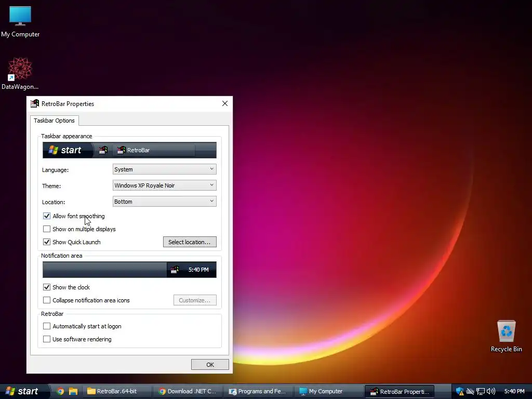Close the RetroBar Properties dialog
Screen dimensions: 532x399
[225, 103]
